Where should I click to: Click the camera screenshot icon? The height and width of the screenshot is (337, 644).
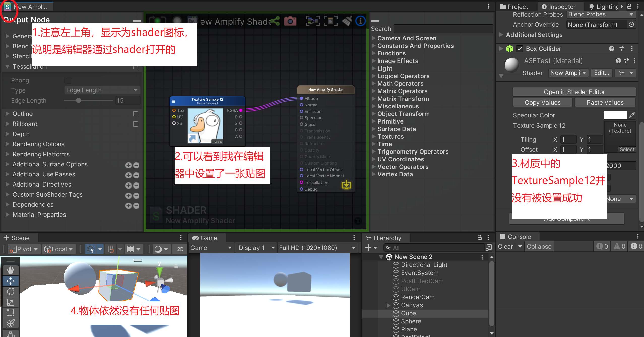(x=290, y=21)
